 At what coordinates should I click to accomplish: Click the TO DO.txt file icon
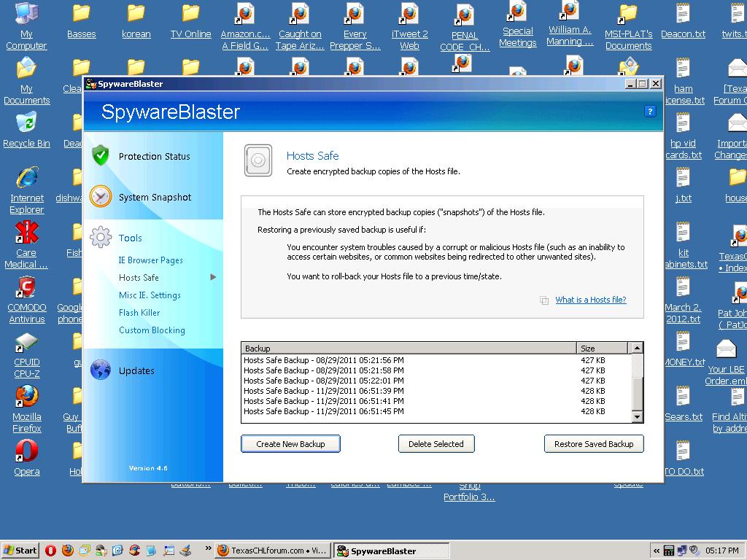(x=683, y=451)
